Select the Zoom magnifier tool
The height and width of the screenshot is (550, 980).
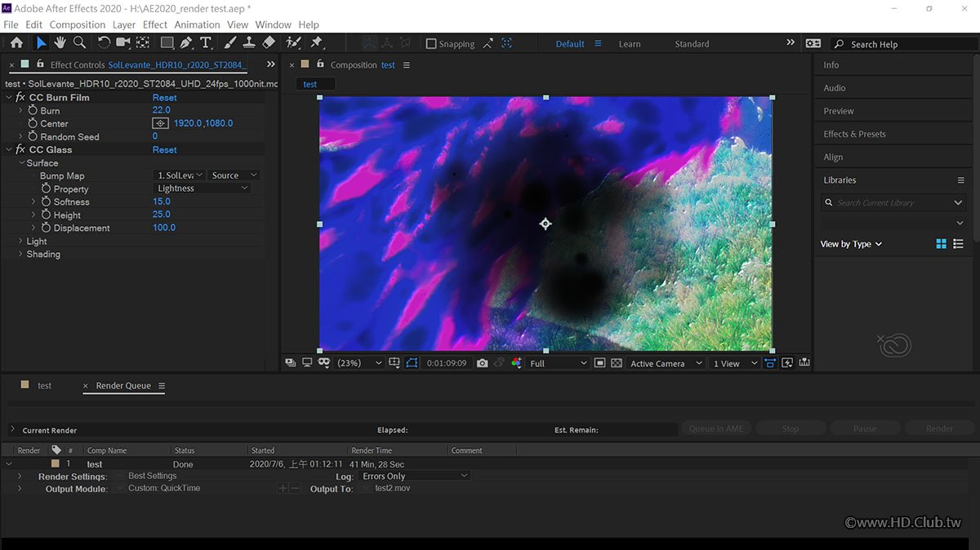80,43
